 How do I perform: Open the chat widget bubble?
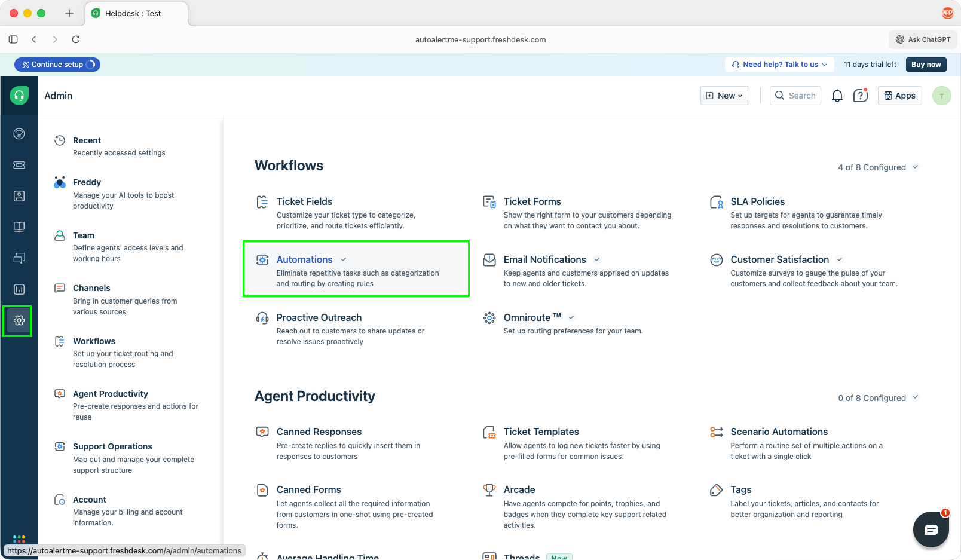[931, 530]
